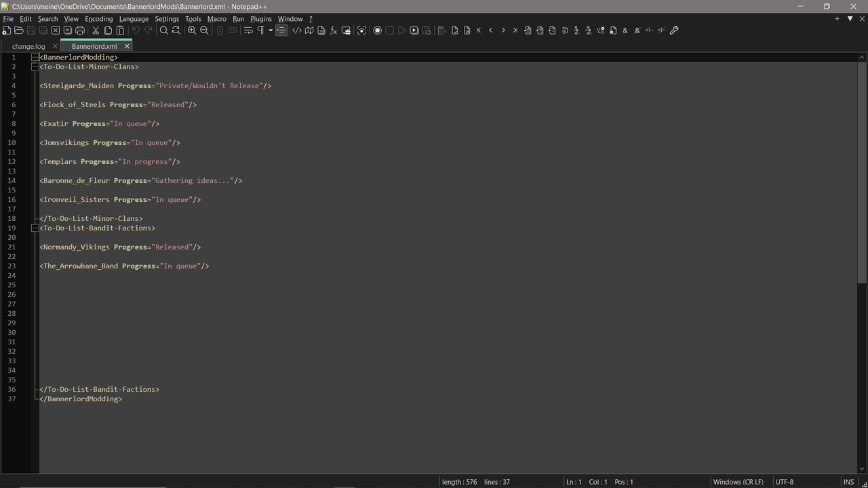
Task: Click the XML comment icon
Action: click(x=649, y=30)
